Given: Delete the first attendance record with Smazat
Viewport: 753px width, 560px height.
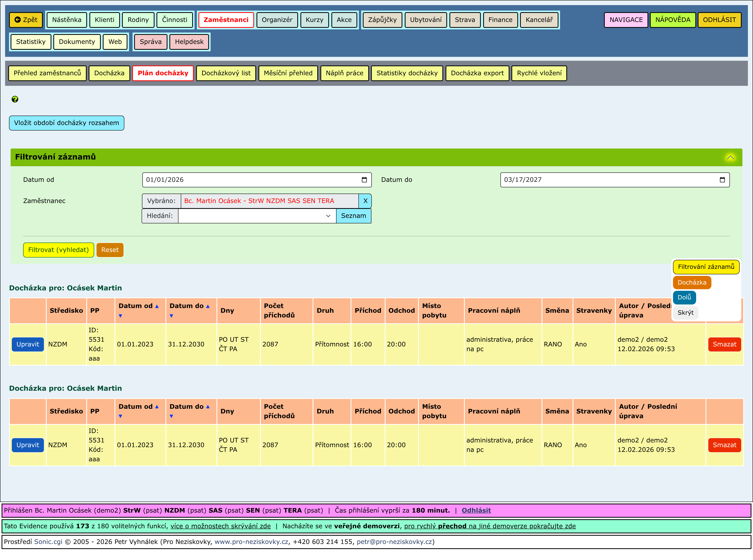Looking at the screenshot, I should click(x=724, y=344).
